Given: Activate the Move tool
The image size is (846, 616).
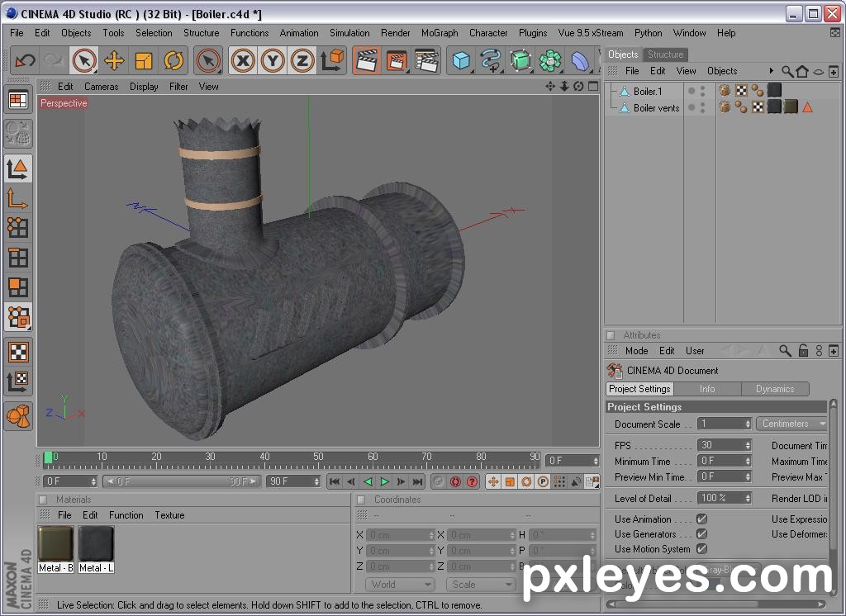Looking at the screenshot, I should pos(114,60).
